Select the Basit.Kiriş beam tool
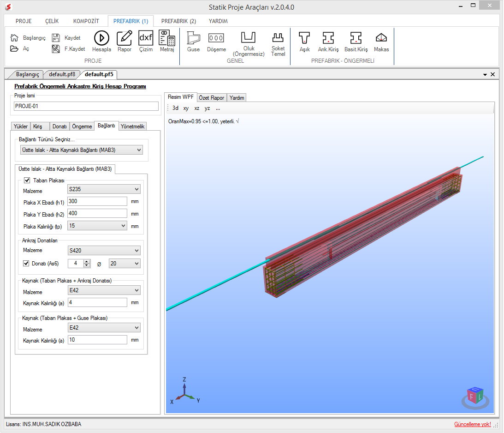The image size is (504, 433). [356, 38]
